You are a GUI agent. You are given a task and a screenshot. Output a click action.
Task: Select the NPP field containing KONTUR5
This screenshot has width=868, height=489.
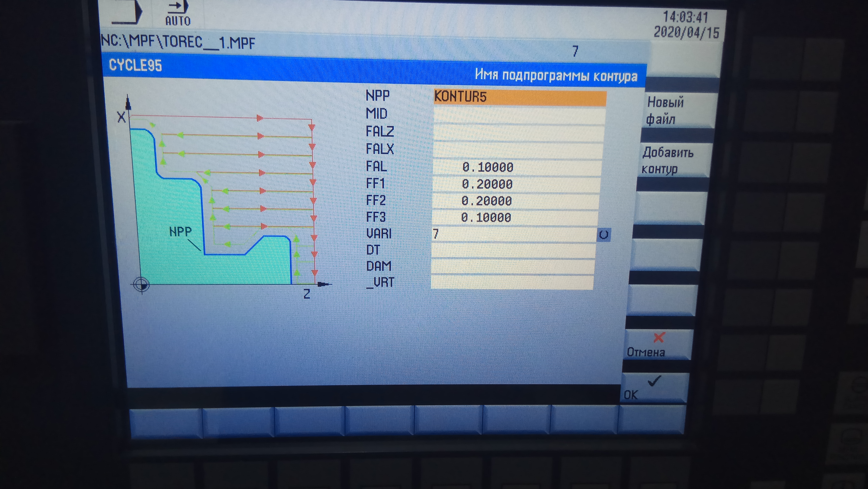520,97
